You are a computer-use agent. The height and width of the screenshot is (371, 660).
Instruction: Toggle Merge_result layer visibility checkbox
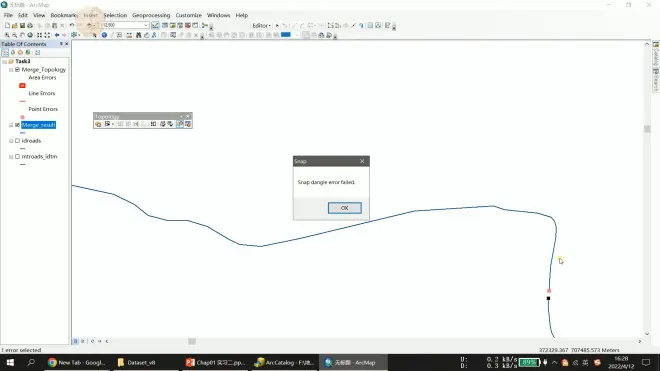pyautogui.click(x=17, y=125)
